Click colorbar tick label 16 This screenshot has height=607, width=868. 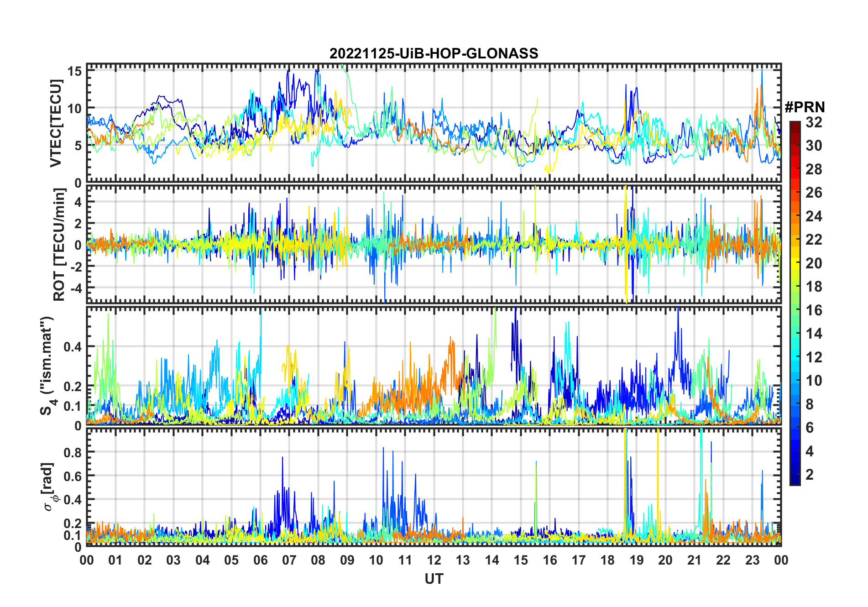[814, 310]
